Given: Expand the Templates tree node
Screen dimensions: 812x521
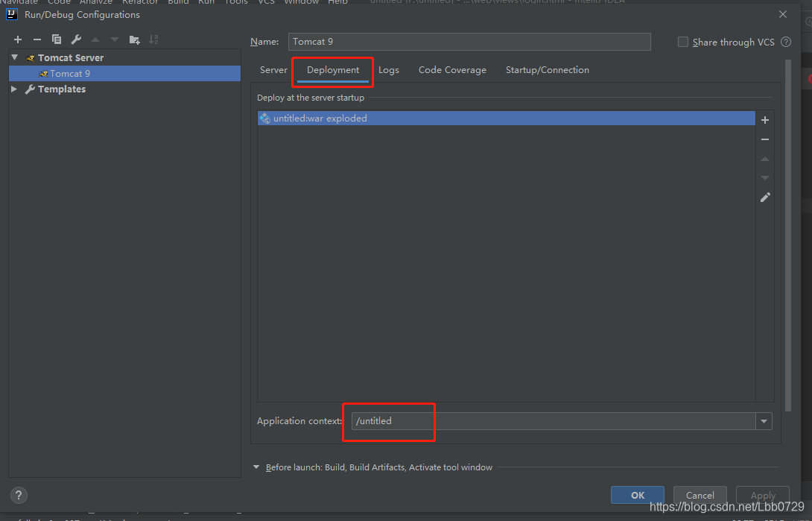Looking at the screenshot, I should click(x=14, y=89).
